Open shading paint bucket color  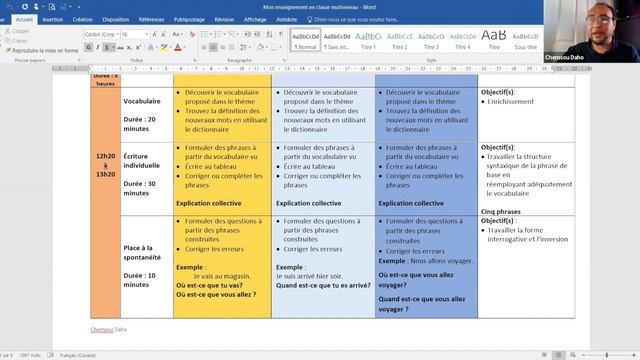click(260, 48)
